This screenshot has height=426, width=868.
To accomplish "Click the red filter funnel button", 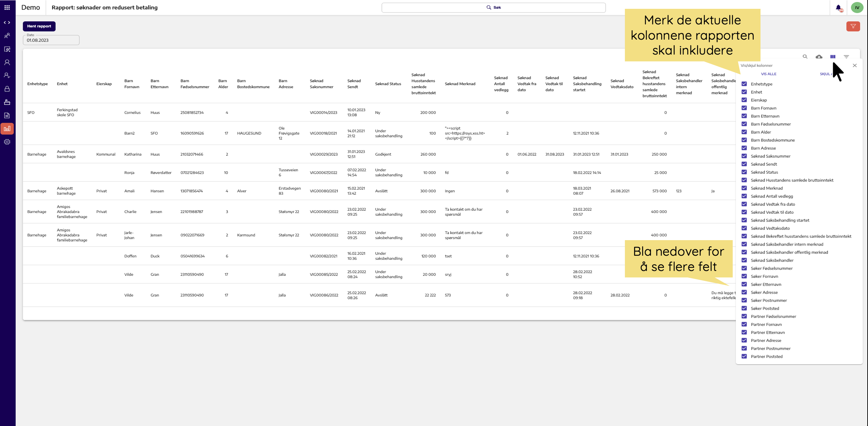I will click(x=853, y=26).
